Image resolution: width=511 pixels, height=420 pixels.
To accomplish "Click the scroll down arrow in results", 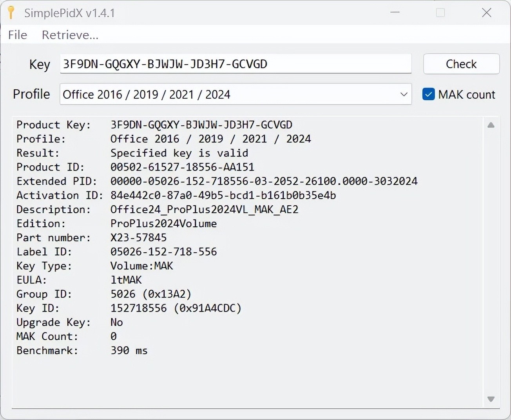I will [x=491, y=399].
